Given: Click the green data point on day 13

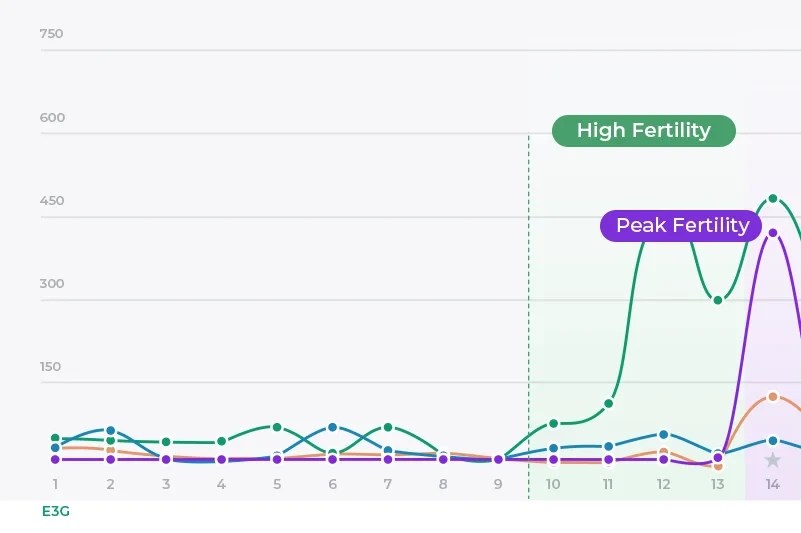Looking at the screenshot, I should pyautogui.click(x=718, y=300).
